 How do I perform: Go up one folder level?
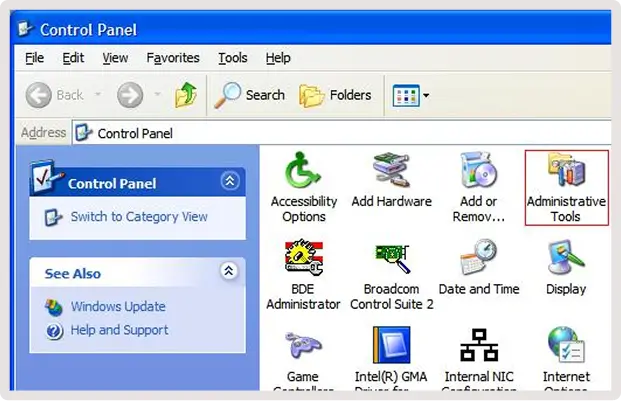pos(186,95)
